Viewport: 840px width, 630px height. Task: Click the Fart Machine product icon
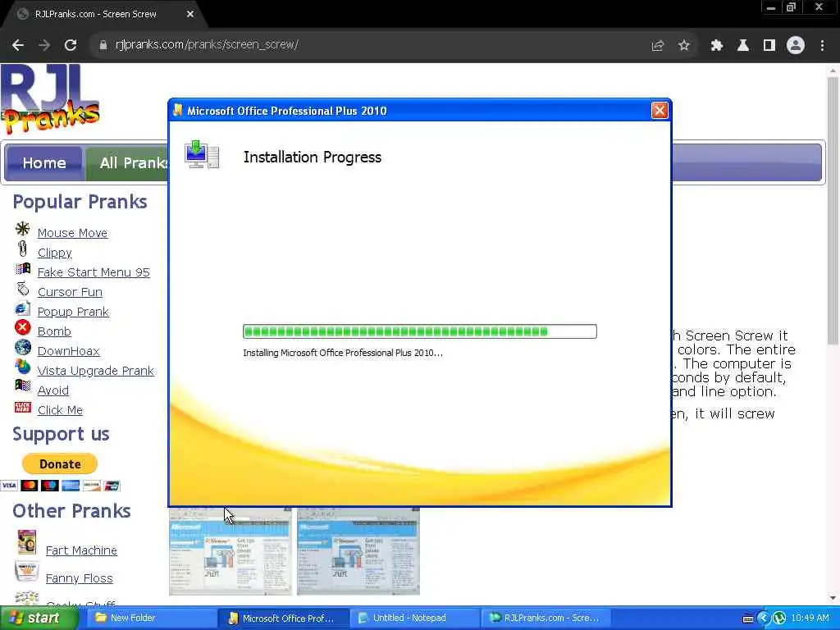(26, 542)
